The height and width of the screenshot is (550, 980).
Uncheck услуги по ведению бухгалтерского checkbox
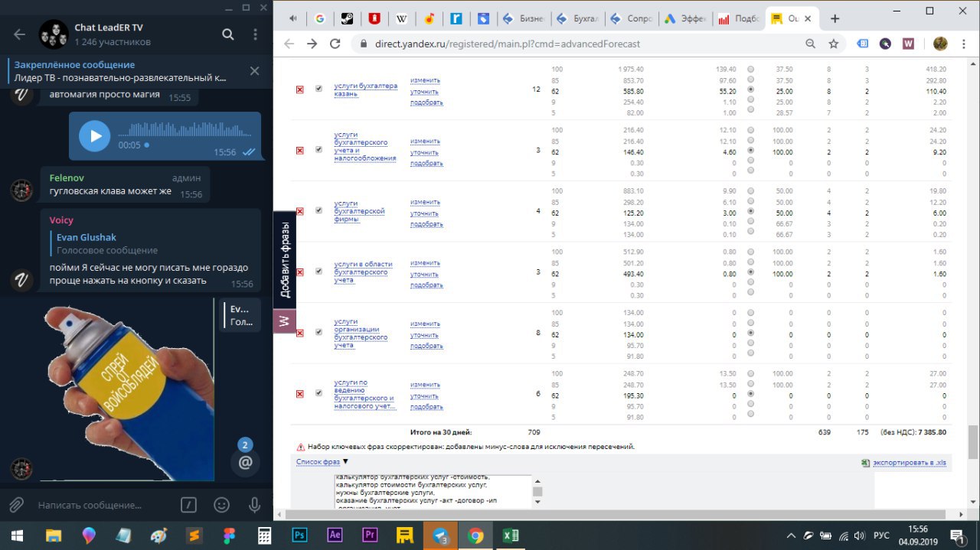319,393
